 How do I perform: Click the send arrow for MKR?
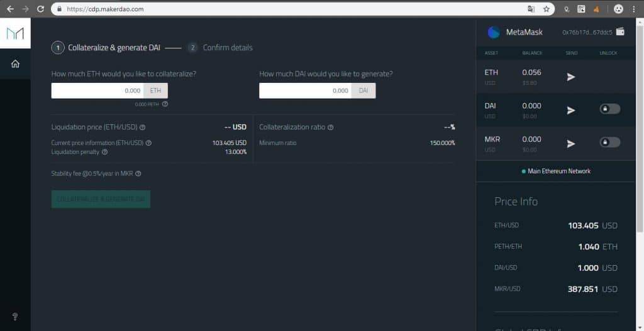[571, 144]
